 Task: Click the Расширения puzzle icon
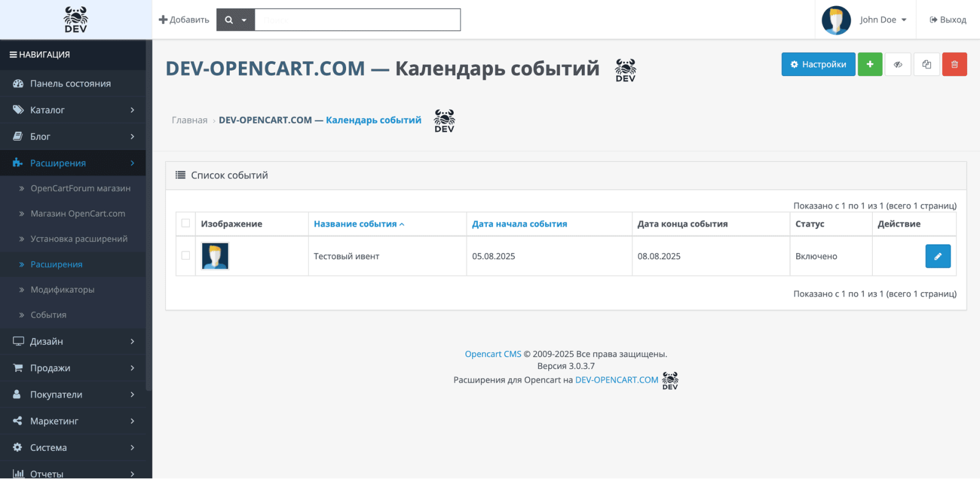coord(18,163)
